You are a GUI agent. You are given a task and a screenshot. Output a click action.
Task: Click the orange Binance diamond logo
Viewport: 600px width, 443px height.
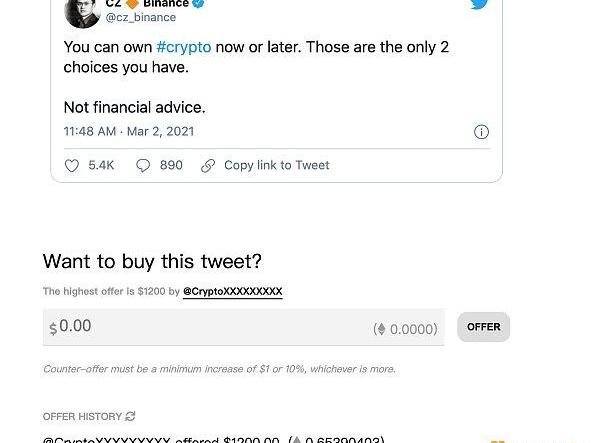[x=131, y=4]
